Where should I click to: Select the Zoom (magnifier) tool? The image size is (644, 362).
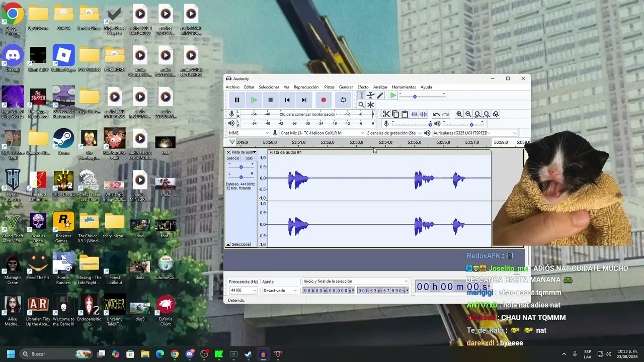(361, 105)
